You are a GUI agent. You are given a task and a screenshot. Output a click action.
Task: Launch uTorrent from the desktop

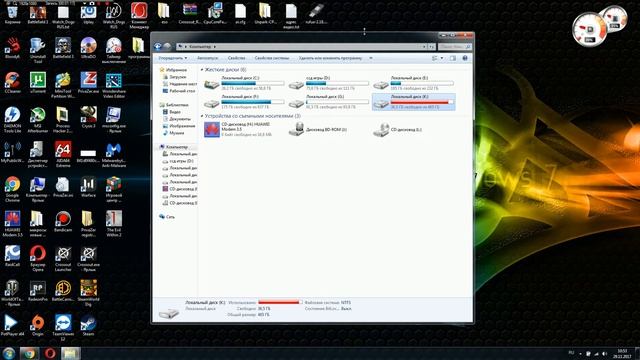(x=38, y=83)
